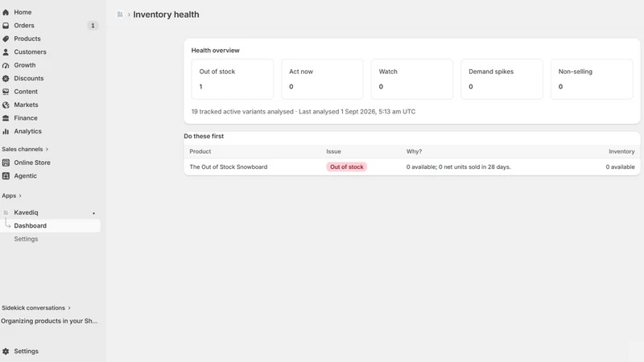The image size is (644, 362).
Task: Expand the Apps section chevron
Action: click(x=19, y=195)
